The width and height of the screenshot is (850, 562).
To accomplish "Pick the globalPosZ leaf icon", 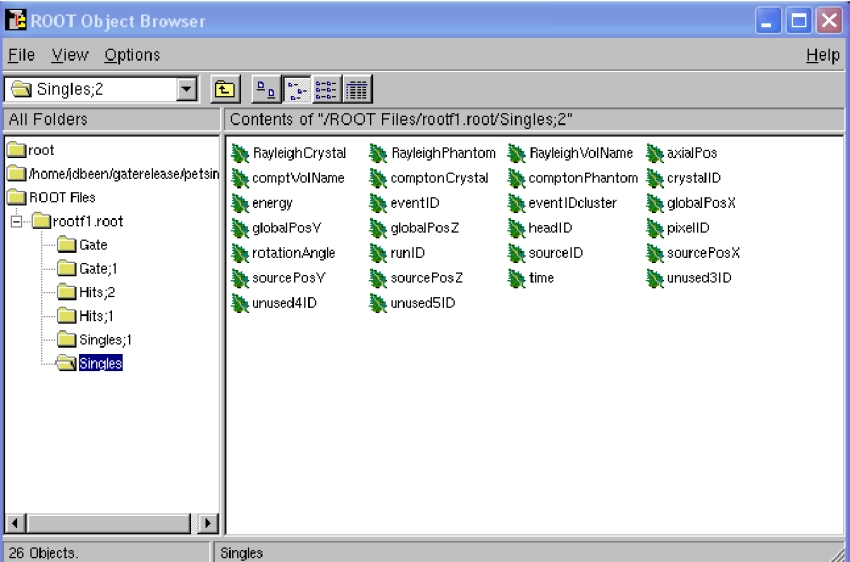I will [378, 228].
